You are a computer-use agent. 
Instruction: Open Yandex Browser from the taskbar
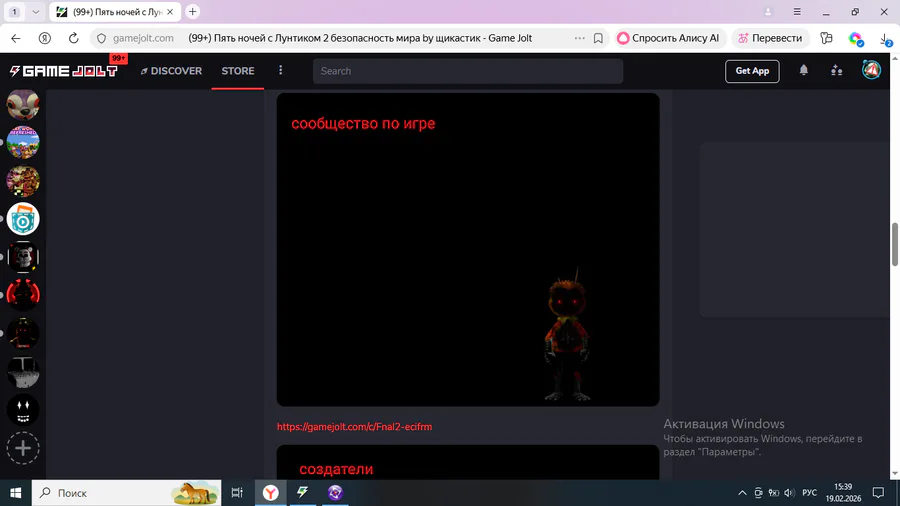tap(270, 493)
